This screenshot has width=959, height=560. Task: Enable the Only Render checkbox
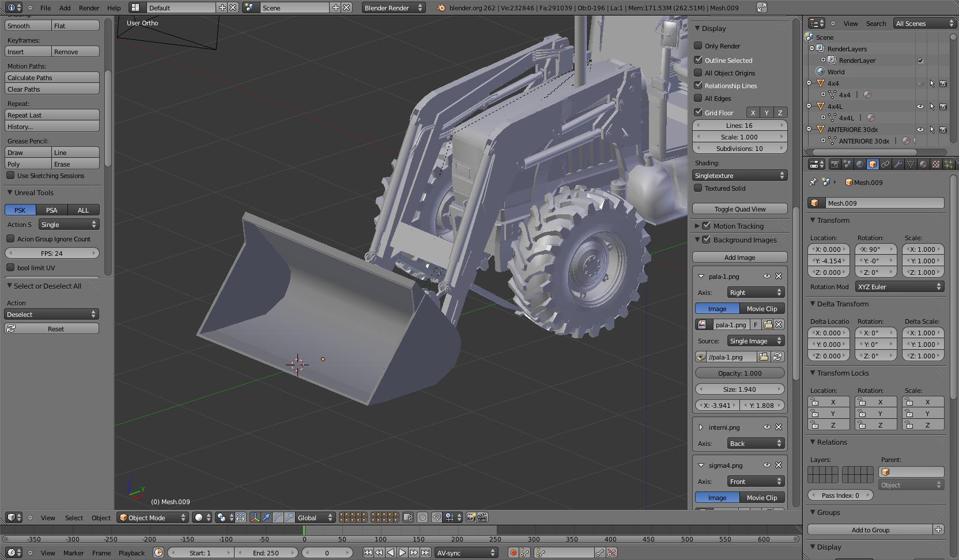point(698,46)
